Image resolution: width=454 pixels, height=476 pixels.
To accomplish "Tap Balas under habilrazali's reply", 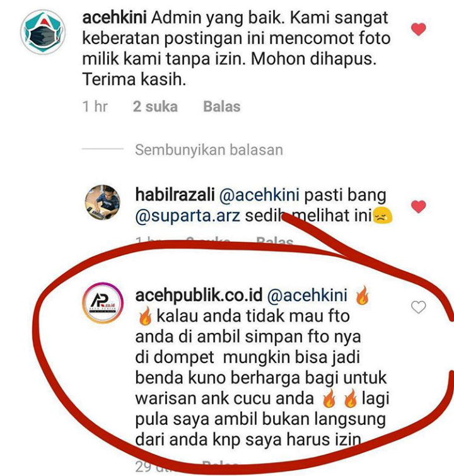I will coord(274,241).
